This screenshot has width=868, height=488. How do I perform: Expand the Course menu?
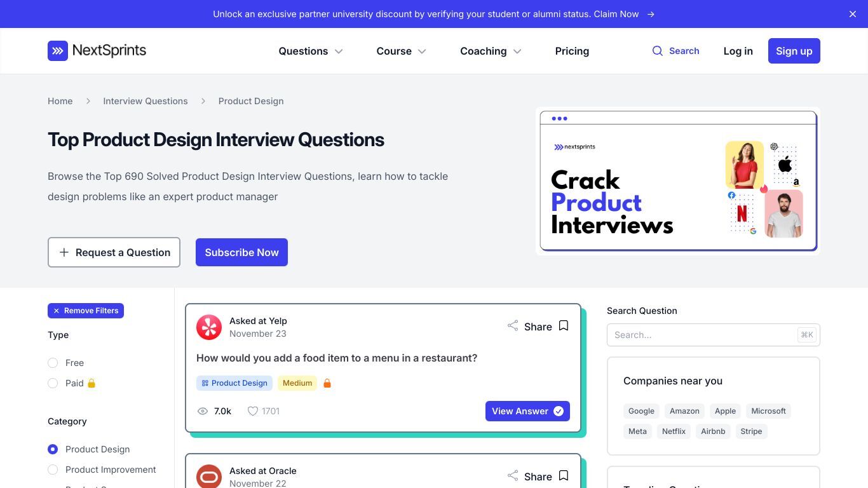(401, 51)
